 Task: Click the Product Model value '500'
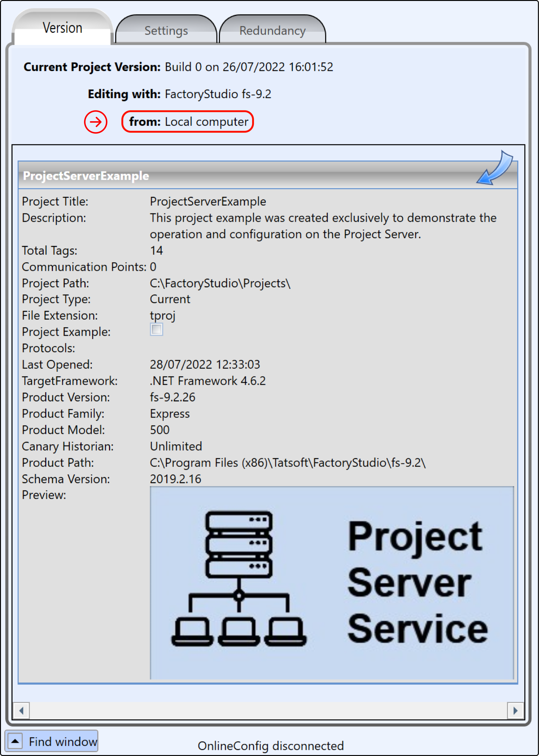[160, 430]
